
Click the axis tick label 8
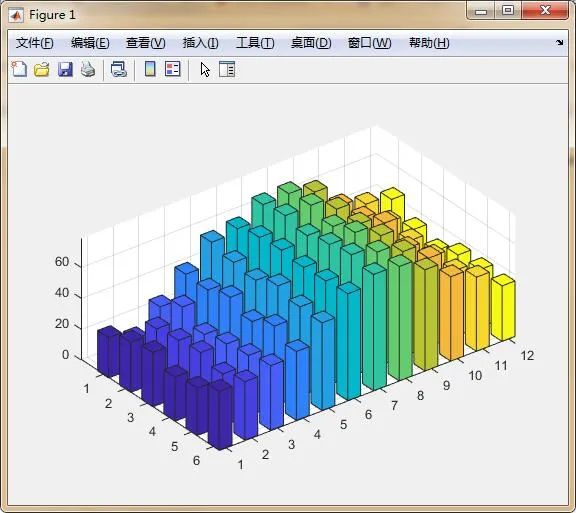[421, 396]
